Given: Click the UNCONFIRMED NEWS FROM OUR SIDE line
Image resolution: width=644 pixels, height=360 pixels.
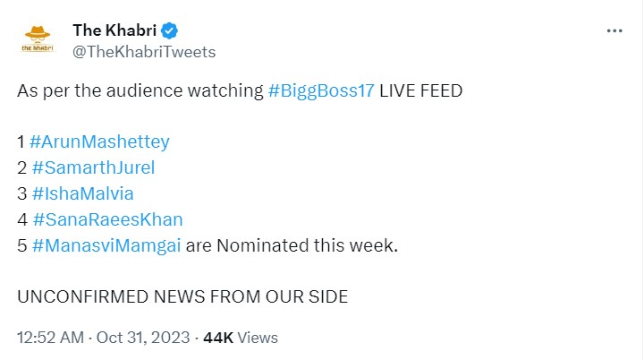Looking at the screenshot, I should point(182,296).
